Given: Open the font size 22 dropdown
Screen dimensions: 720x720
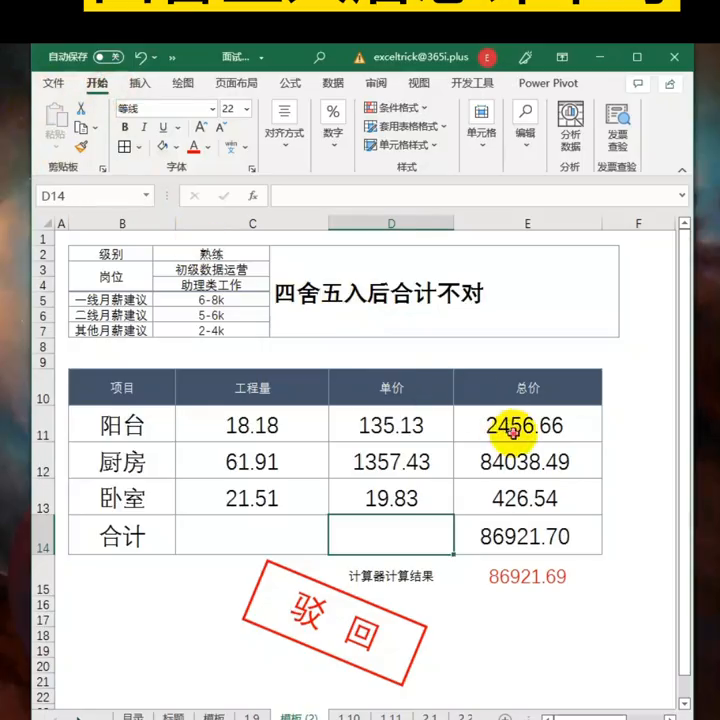Looking at the screenshot, I should tap(247, 109).
